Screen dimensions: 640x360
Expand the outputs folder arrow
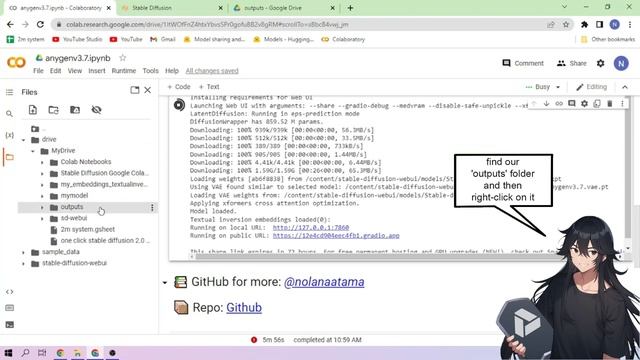point(42,207)
